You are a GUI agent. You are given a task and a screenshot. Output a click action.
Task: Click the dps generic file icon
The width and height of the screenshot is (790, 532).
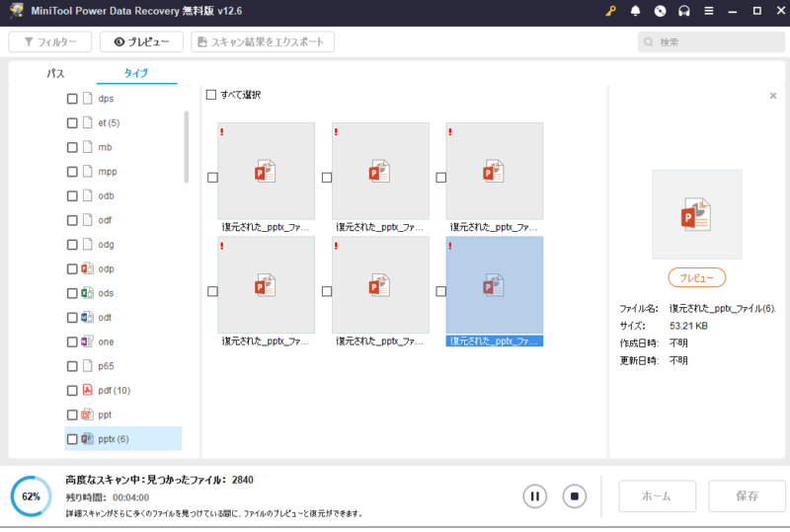[x=88, y=99]
